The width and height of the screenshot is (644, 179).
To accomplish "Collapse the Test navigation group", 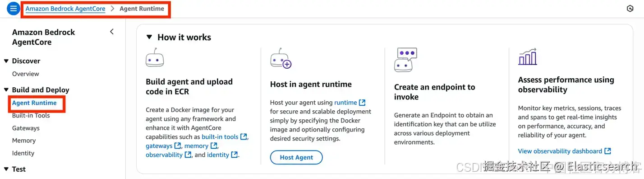I will pyautogui.click(x=6, y=169).
